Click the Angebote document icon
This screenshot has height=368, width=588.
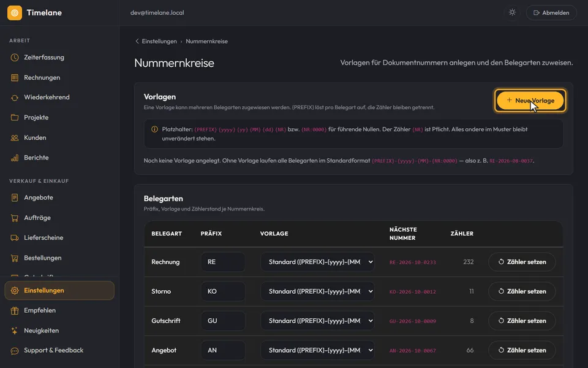(x=15, y=197)
